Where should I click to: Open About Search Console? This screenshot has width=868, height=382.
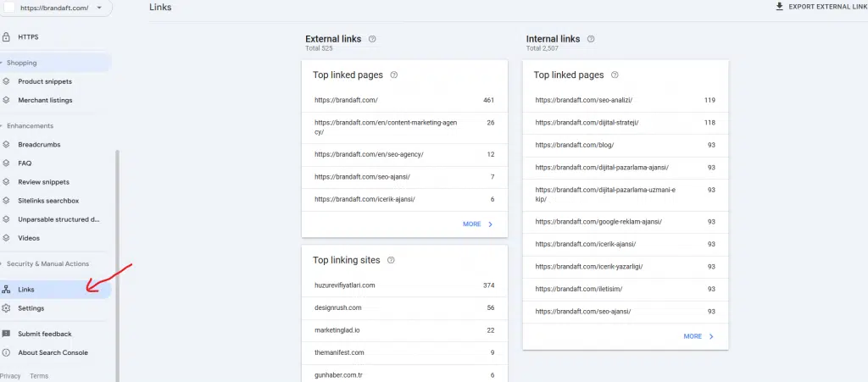tap(55, 352)
